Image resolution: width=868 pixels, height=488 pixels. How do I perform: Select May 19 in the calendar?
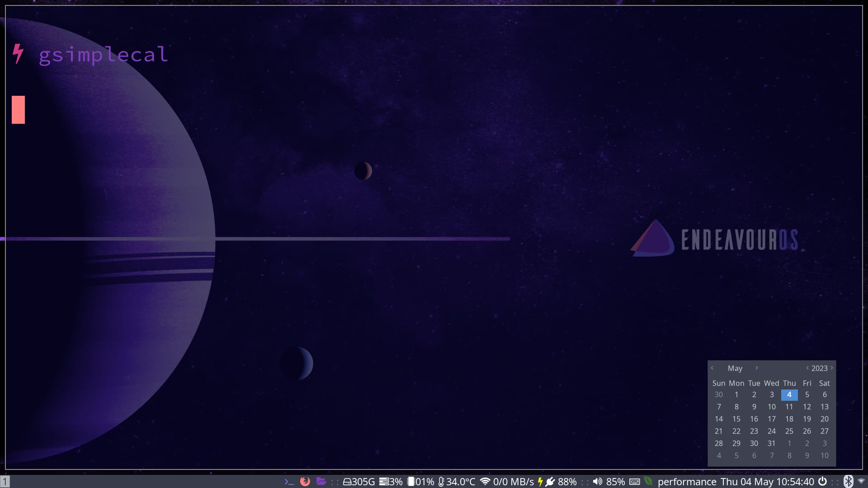pyautogui.click(x=807, y=419)
